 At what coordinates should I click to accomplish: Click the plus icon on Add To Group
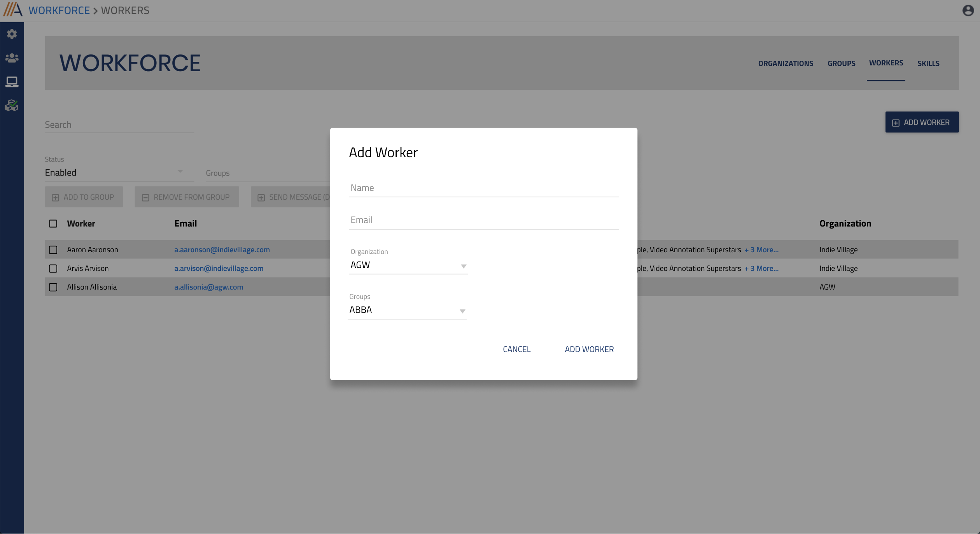pyautogui.click(x=56, y=197)
